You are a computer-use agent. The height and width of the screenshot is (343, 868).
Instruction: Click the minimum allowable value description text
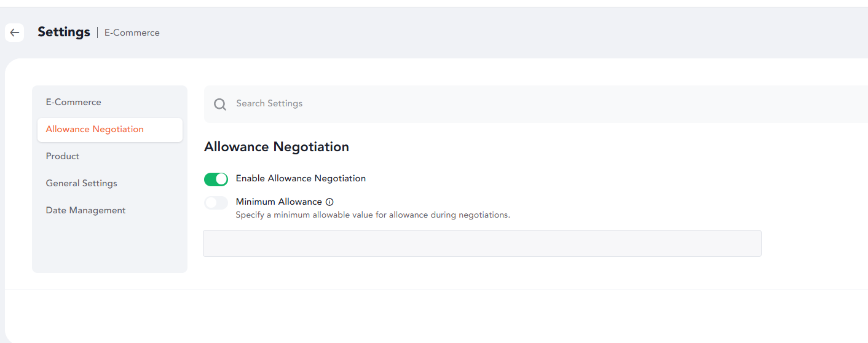pos(373,215)
